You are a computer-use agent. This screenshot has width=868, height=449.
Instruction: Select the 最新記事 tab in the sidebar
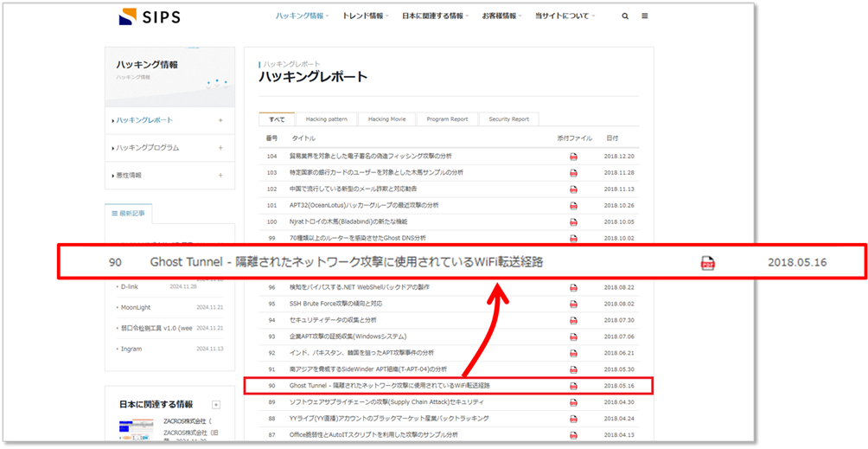[x=129, y=213]
